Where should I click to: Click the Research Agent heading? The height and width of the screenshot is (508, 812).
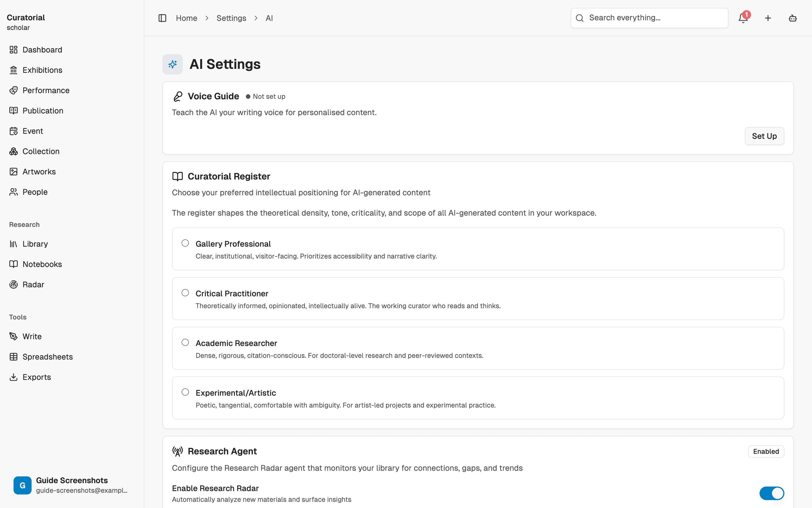(222, 451)
